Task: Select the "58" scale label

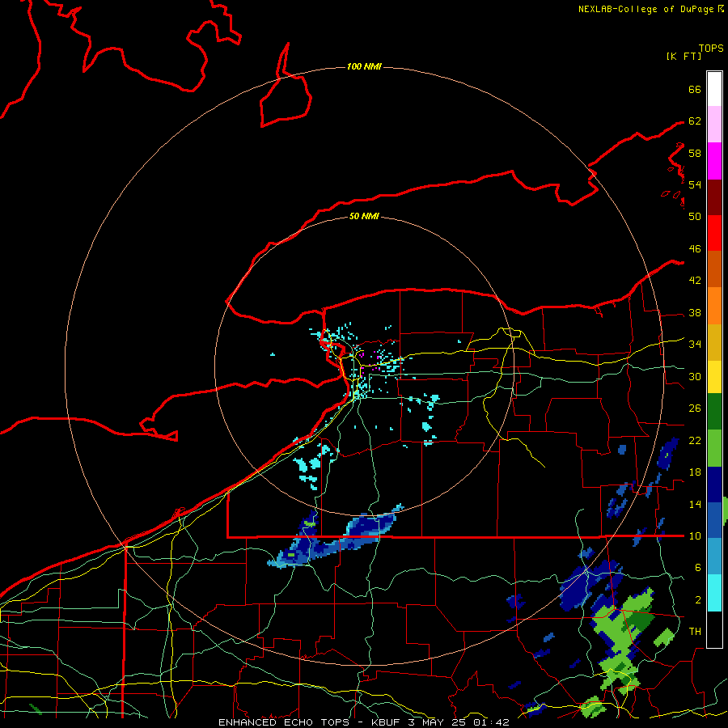Action: pos(695,153)
